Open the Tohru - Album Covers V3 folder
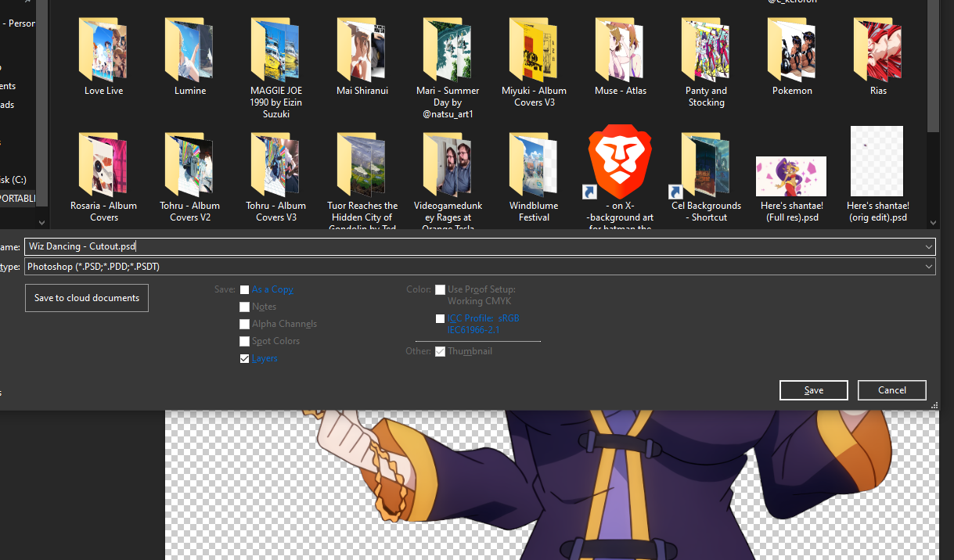This screenshot has width=954, height=560. coord(276,165)
